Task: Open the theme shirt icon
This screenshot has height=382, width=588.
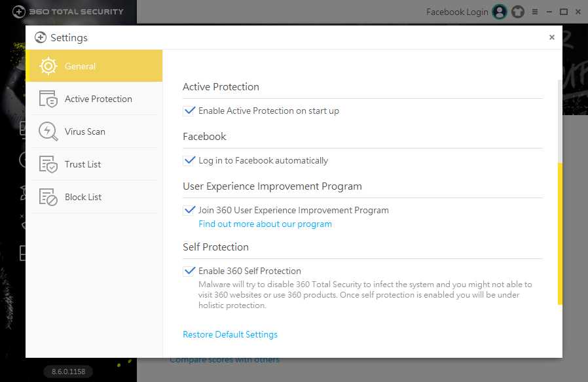Action: pyautogui.click(x=517, y=12)
